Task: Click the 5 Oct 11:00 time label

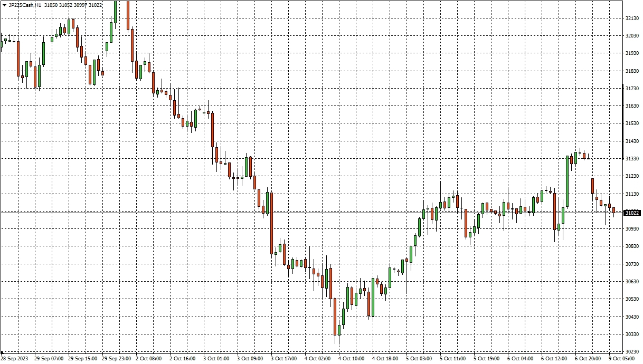Action: (x=453, y=359)
